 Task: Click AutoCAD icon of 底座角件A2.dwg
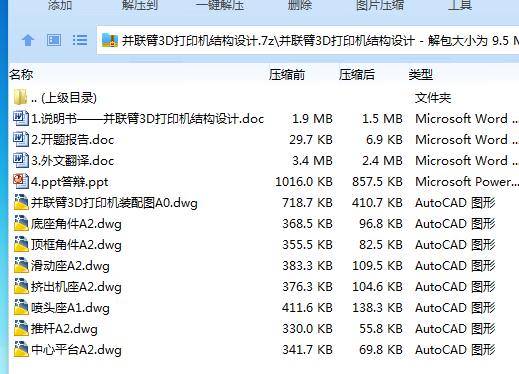[21, 223]
